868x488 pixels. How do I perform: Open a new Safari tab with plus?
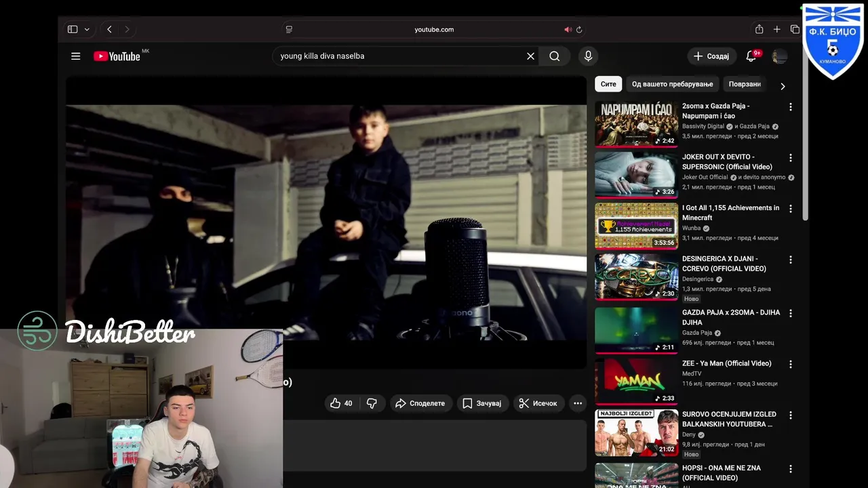[777, 29]
